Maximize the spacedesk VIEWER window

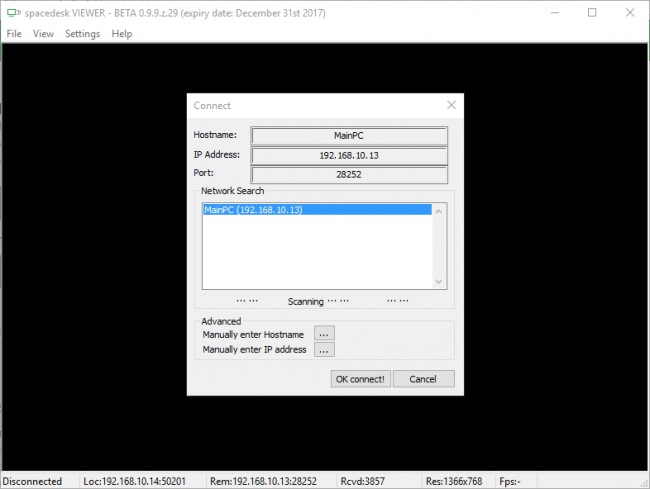[x=592, y=13]
